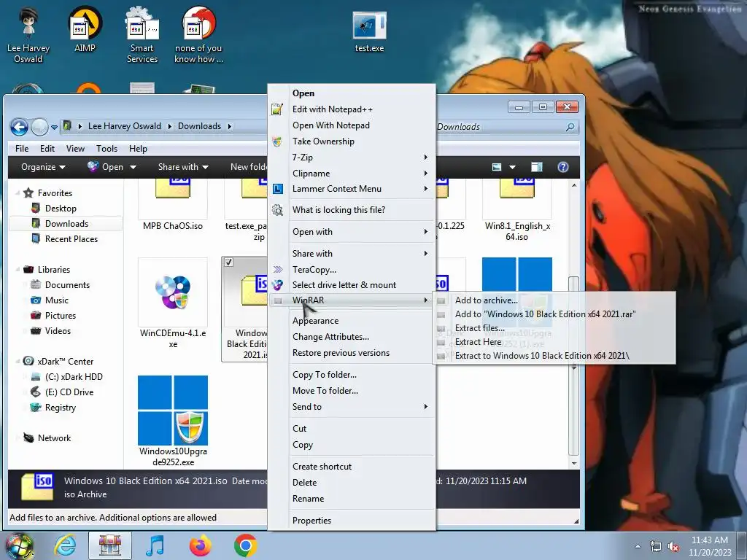Open the Tools menu in Explorer

point(107,149)
